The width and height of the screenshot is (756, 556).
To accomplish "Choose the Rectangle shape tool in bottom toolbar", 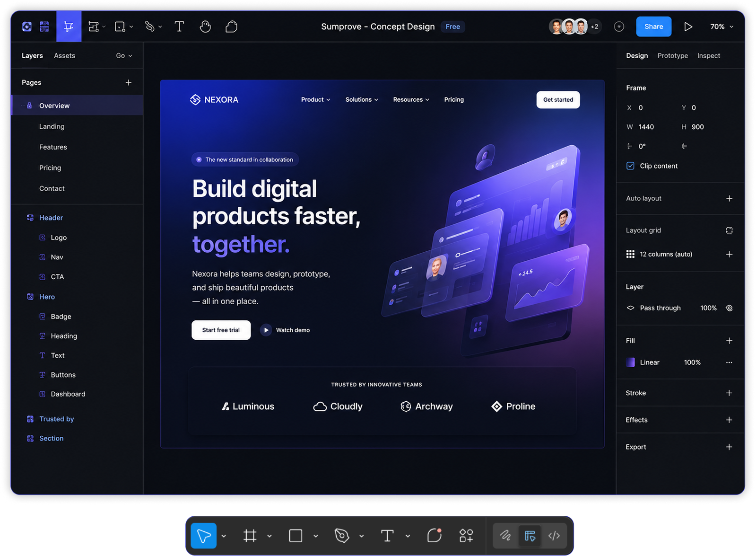I will pos(295,536).
